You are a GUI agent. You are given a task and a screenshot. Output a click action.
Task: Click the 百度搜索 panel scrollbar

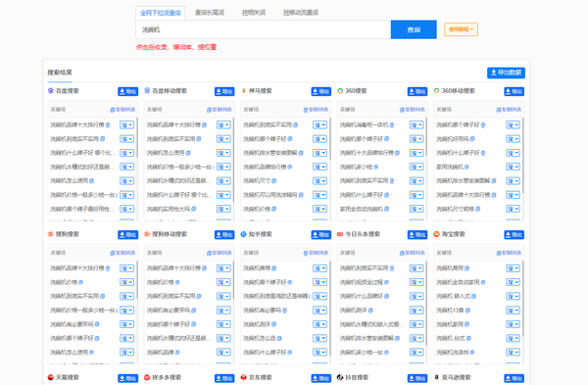coord(137,137)
